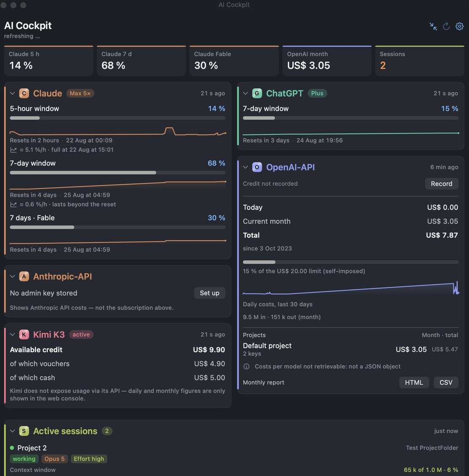The height and width of the screenshot is (476, 469).
Task: Click 'Resets in 2 hours' text under Claude
Action: pos(35,140)
